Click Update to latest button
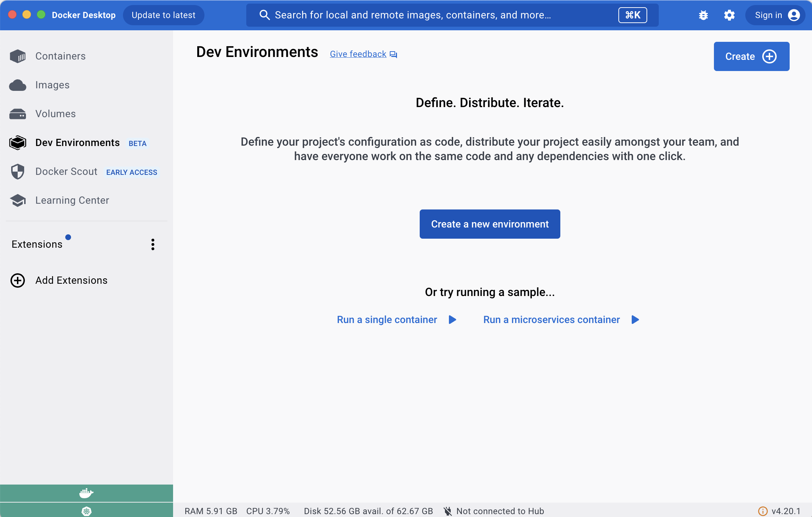The width and height of the screenshot is (812, 517). [x=164, y=15]
